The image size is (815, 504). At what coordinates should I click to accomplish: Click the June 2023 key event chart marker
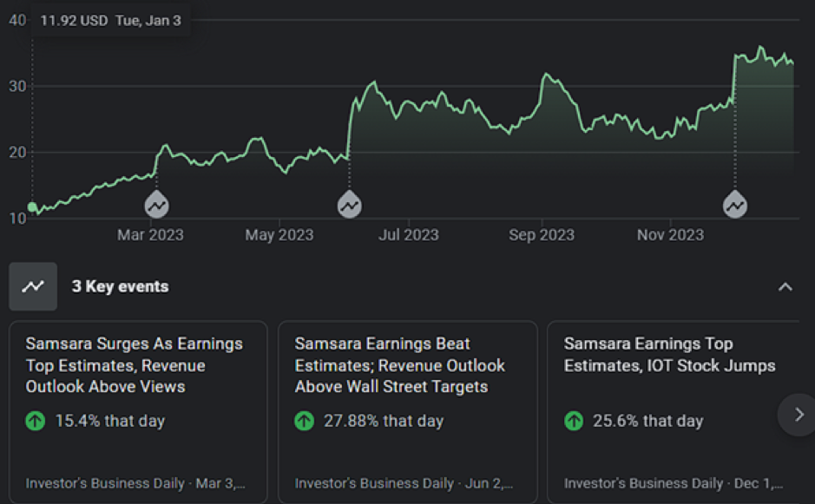(x=349, y=205)
